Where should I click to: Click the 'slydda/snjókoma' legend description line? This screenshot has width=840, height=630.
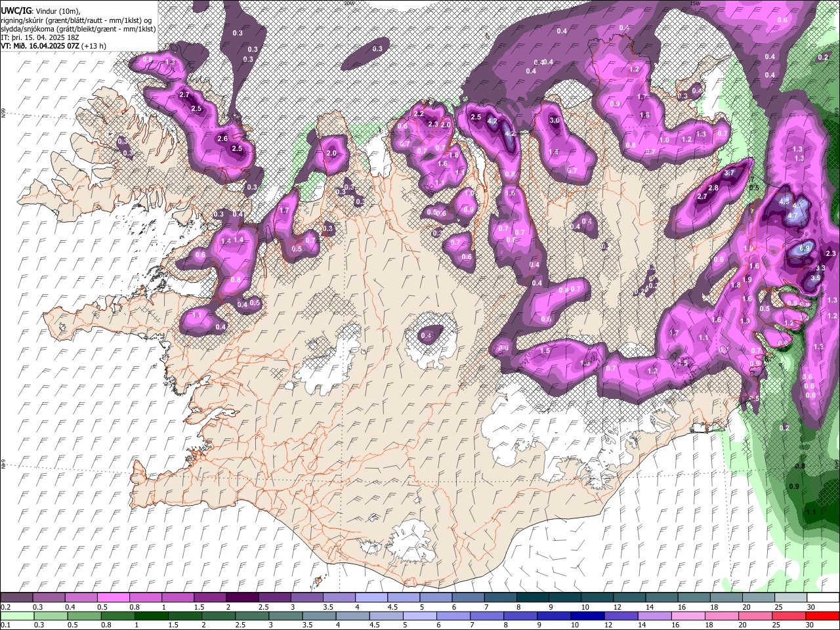tap(78, 29)
